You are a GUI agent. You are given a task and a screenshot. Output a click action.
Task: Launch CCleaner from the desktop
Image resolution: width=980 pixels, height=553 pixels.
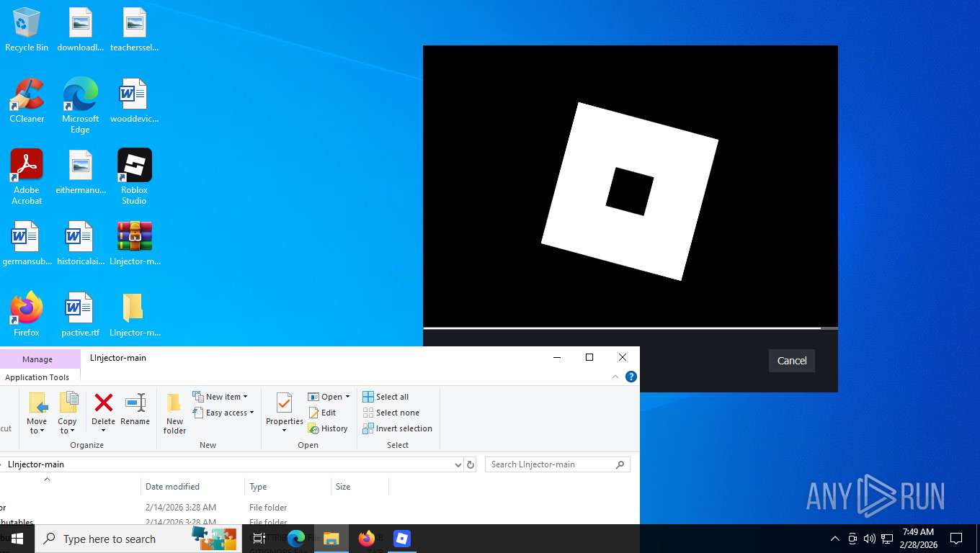click(x=27, y=101)
